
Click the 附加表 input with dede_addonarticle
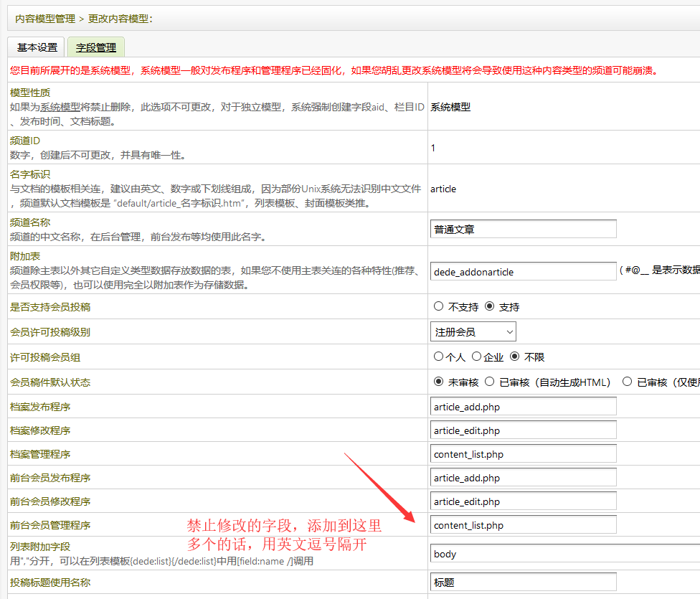click(523, 272)
